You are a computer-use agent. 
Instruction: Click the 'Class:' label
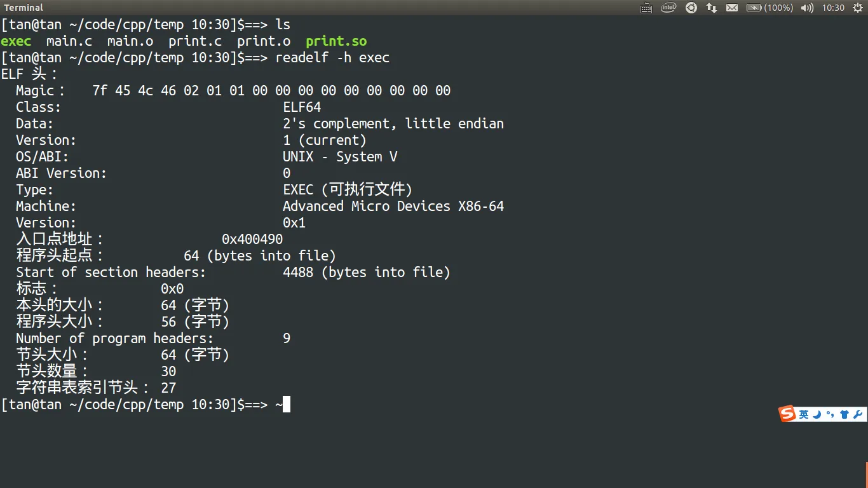coord(39,107)
